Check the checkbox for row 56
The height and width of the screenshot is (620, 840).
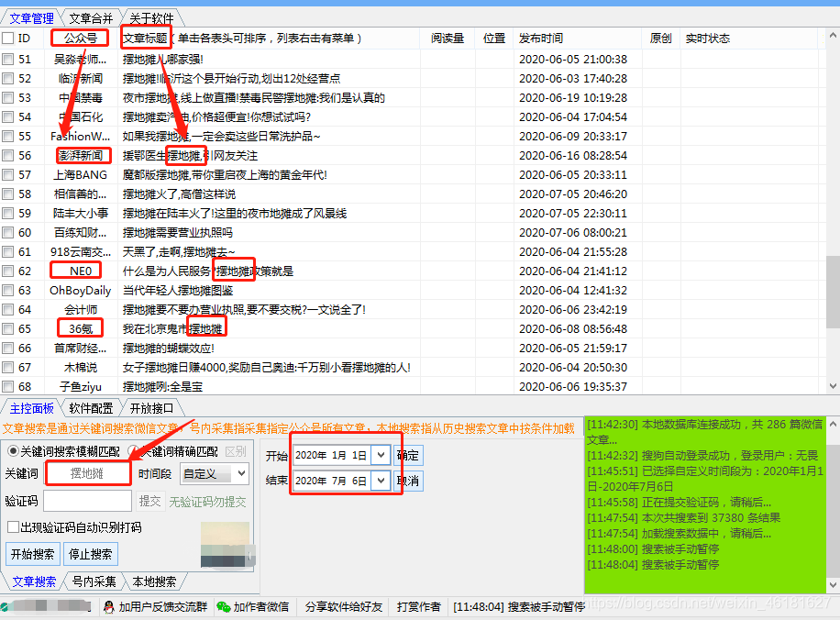coord(8,155)
